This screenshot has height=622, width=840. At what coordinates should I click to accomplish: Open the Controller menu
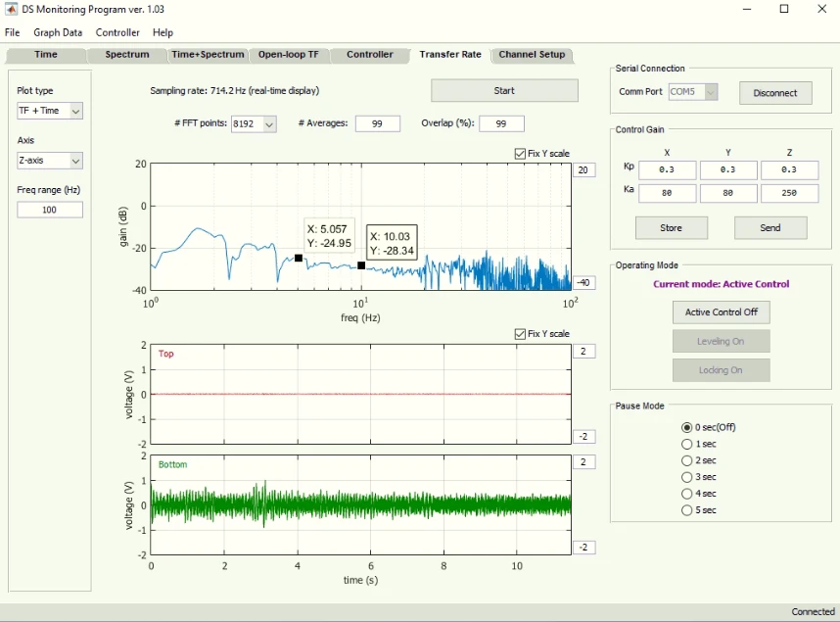(x=117, y=32)
